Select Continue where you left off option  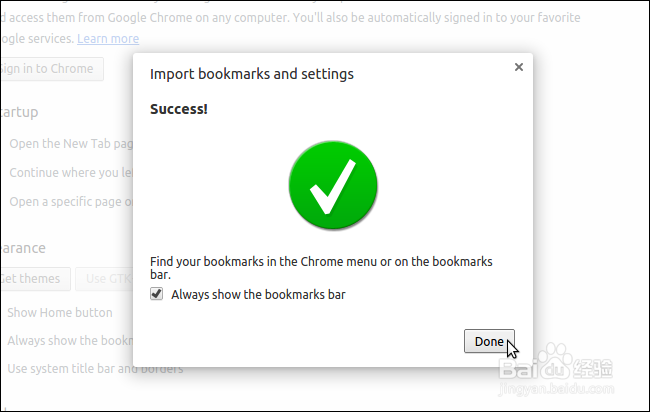click(x=70, y=172)
